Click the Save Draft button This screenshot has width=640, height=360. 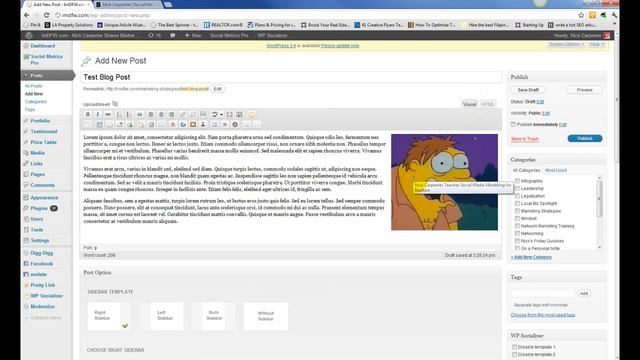pos(528,90)
